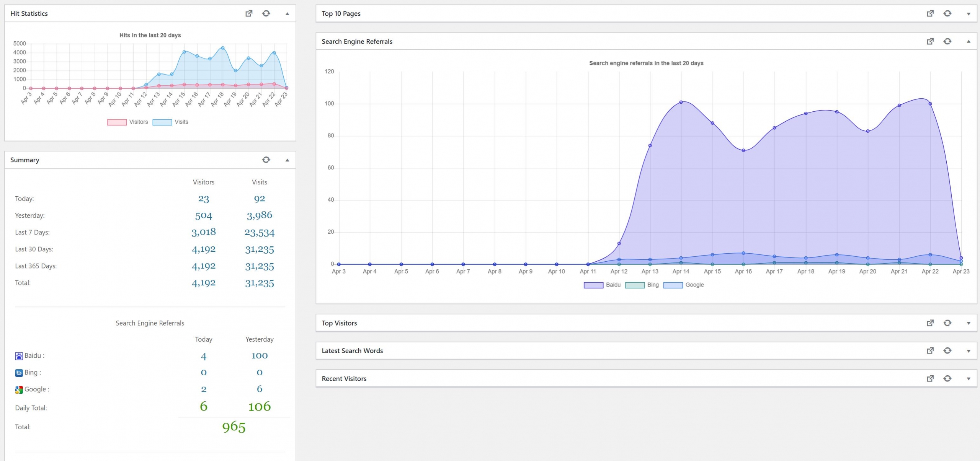Click today's visits count 92
Viewport: 980px width, 461px height.
point(260,199)
